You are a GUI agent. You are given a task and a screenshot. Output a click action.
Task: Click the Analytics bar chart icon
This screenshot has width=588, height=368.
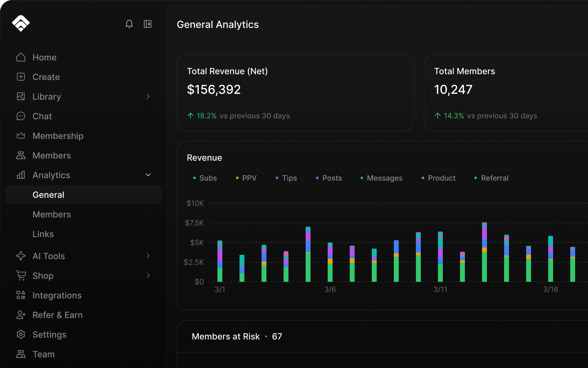click(21, 175)
